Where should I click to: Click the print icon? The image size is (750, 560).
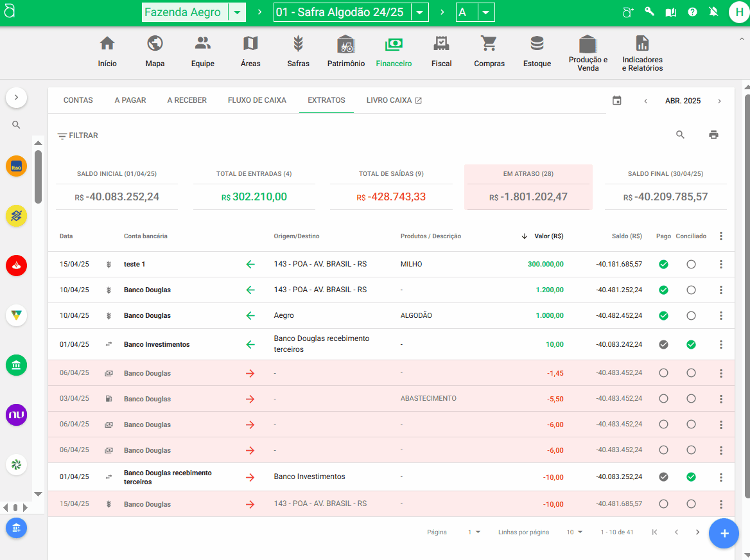[713, 135]
